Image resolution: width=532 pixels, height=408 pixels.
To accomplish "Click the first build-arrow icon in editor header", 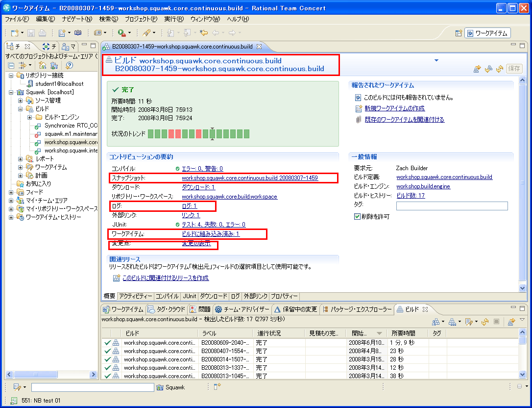I will (x=477, y=69).
